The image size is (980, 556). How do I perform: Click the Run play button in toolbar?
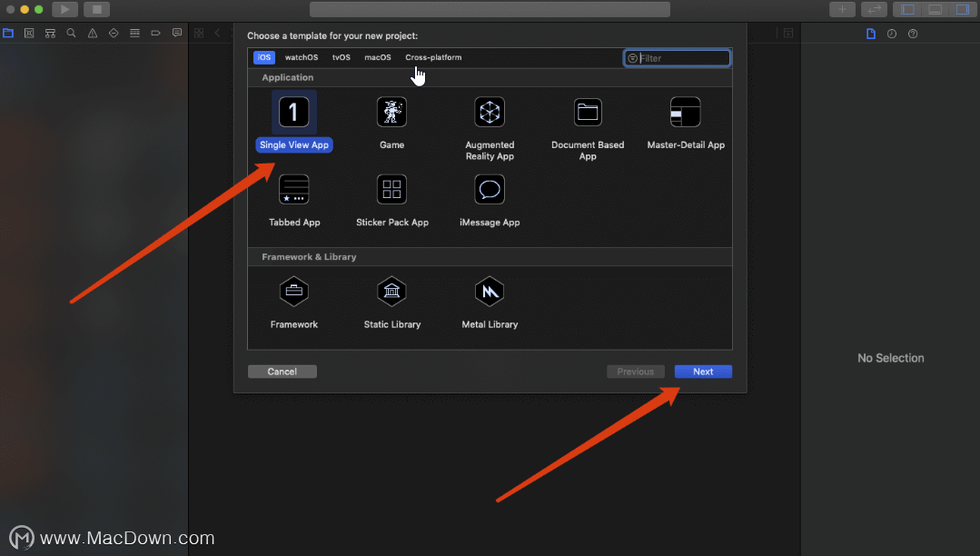(x=64, y=9)
